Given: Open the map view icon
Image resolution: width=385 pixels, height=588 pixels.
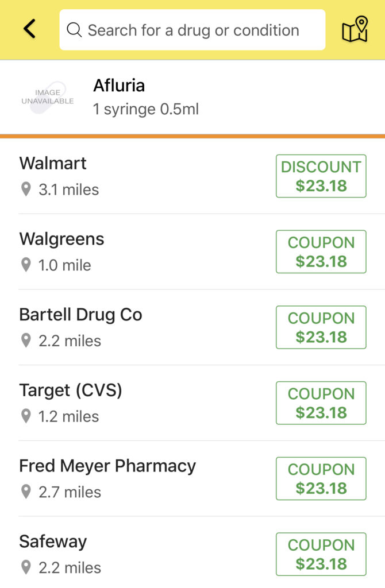Looking at the screenshot, I should (355, 29).
